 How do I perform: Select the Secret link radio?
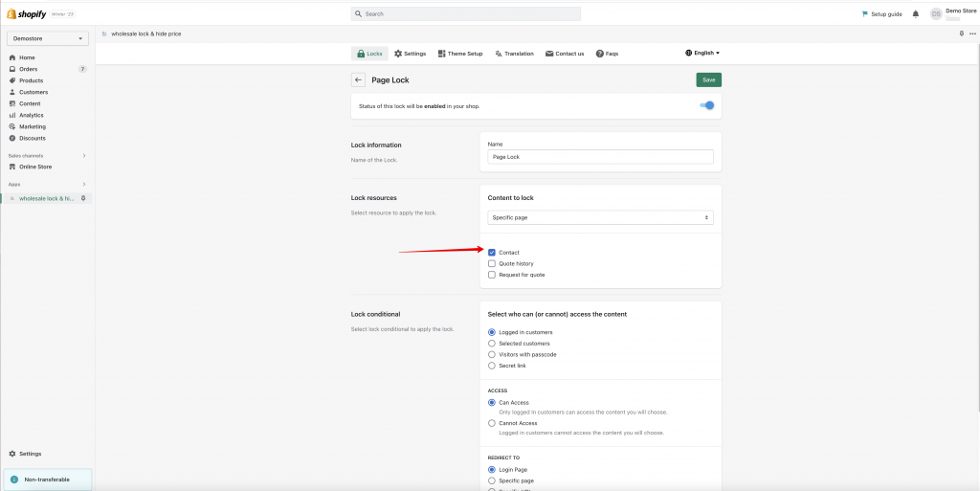[x=492, y=366]
